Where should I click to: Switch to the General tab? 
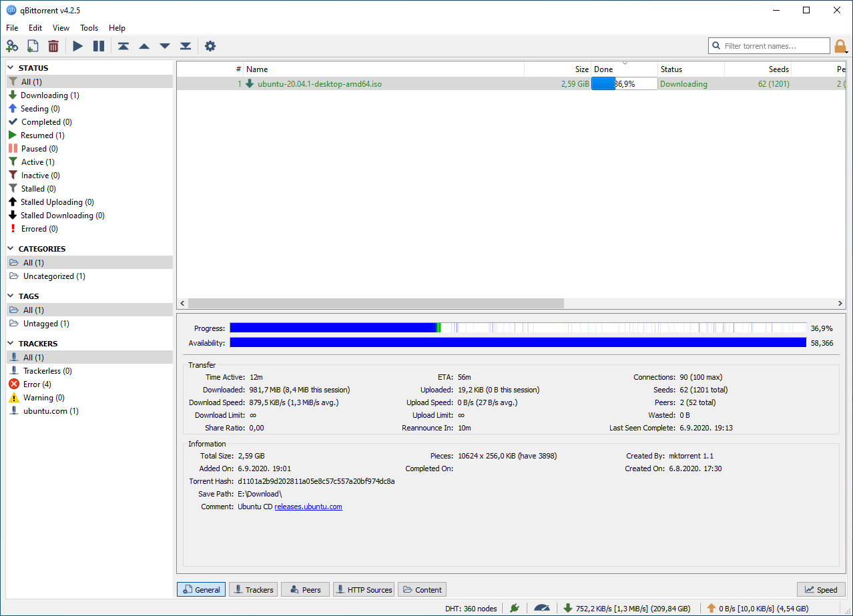(x=201, y=589)
